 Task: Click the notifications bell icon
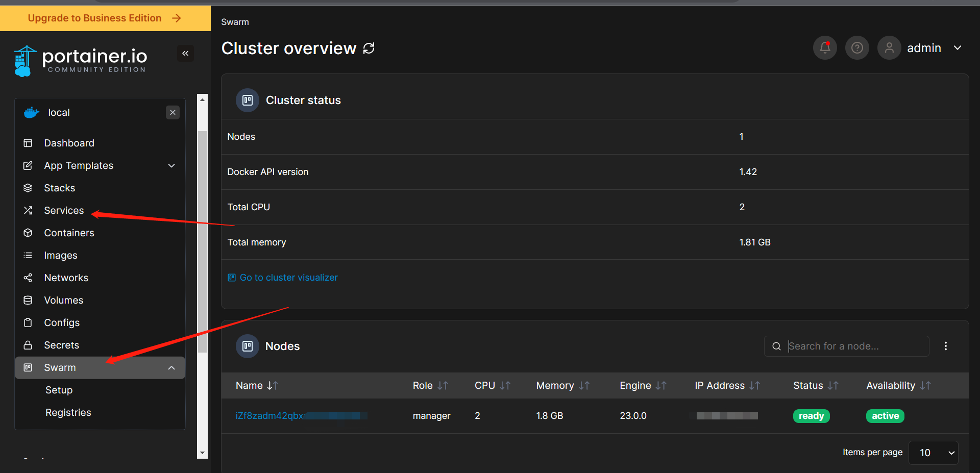[825, 48]
